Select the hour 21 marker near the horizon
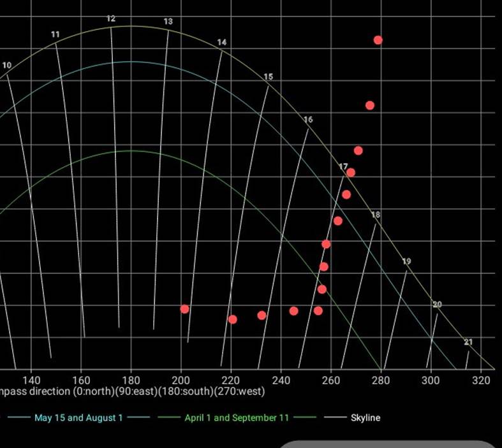 [468, 343]
